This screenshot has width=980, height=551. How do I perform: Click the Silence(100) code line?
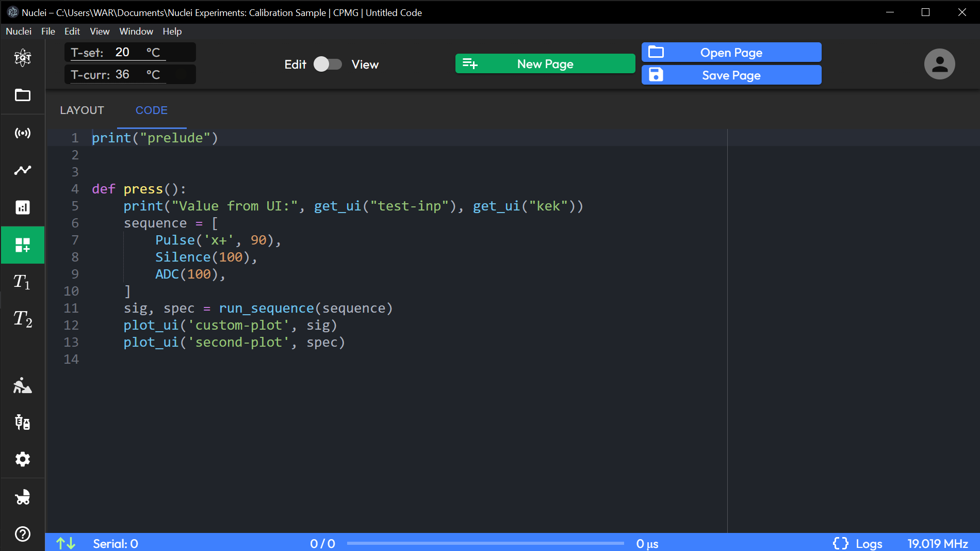206,257
